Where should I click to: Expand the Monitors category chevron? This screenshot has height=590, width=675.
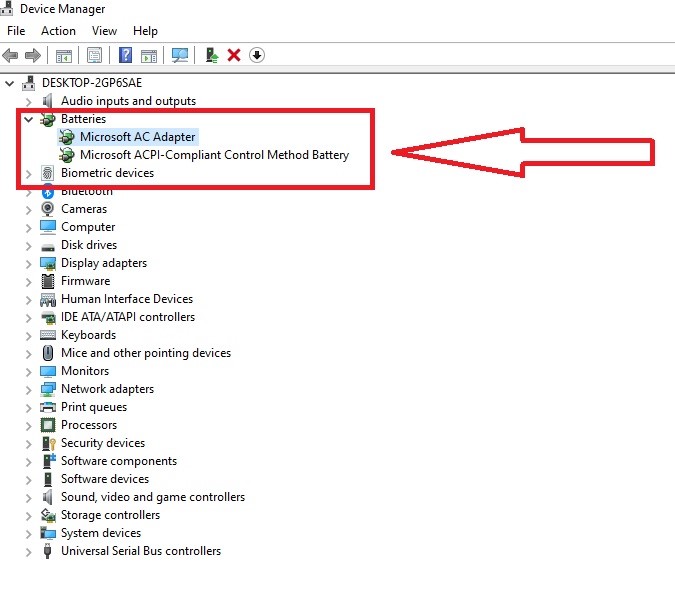[x=29, y=372]
